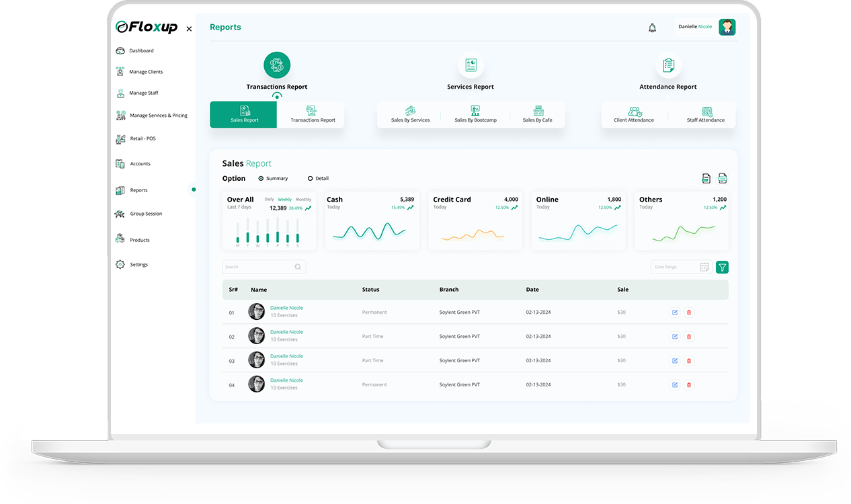Edit row 02 with the pencil icon

(x=675, y=337)
